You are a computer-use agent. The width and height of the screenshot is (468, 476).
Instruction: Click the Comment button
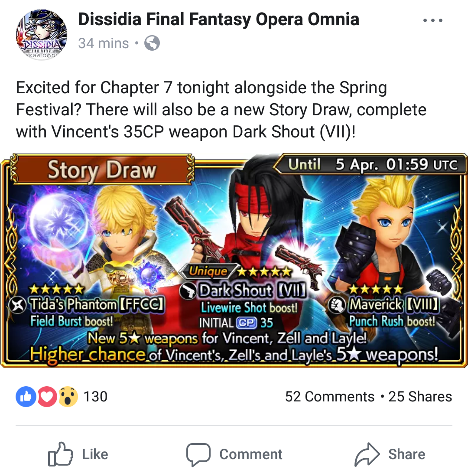point(234,454)
